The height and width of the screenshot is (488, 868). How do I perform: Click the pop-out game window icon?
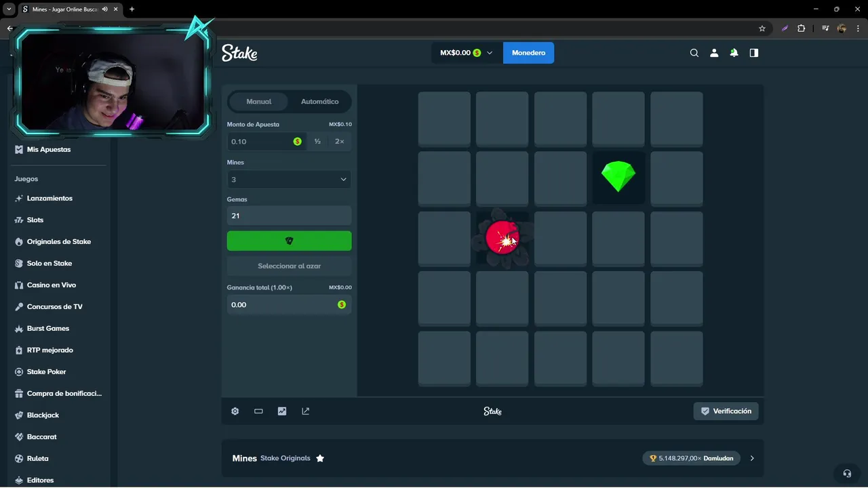[305, 411]
